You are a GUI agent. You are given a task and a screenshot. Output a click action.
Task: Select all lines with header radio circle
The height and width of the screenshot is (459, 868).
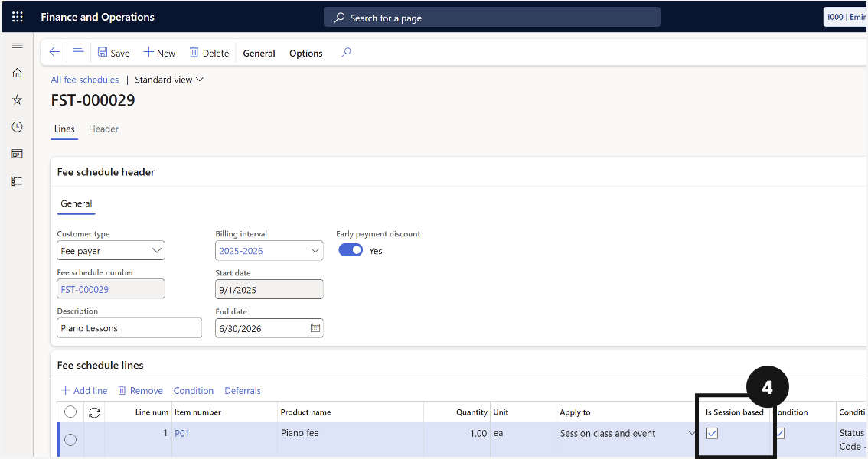[x=70, y=412]
